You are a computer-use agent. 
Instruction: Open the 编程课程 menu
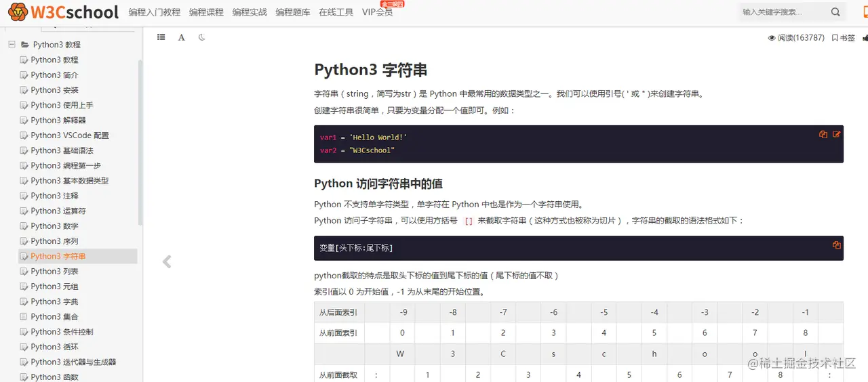tap(206, 12)
